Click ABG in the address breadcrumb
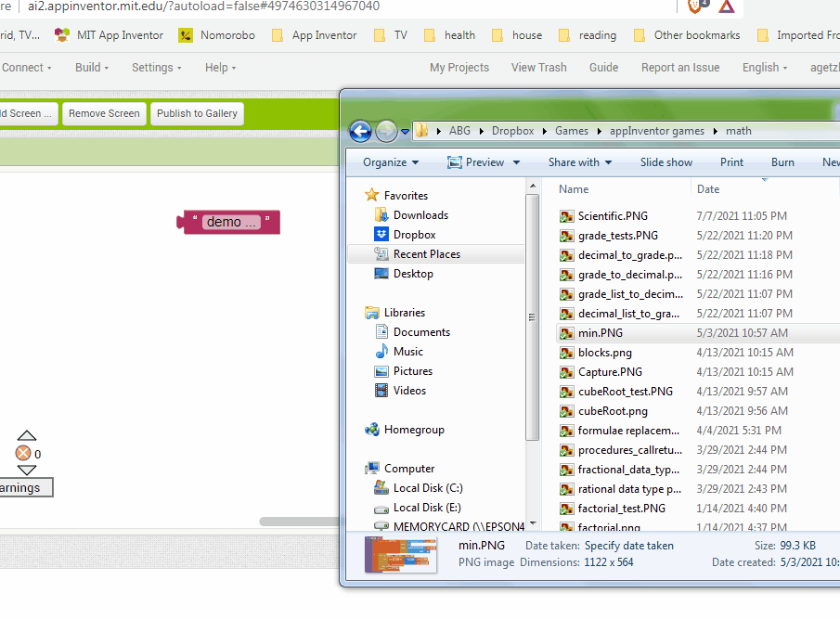The height and width of the screenshot is (619, 840). 459,131
